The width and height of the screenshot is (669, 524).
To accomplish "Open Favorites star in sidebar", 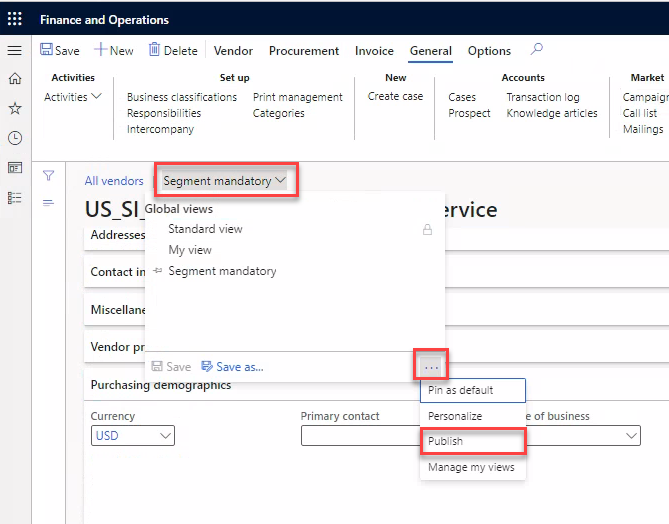I will (x=14, y=108).
